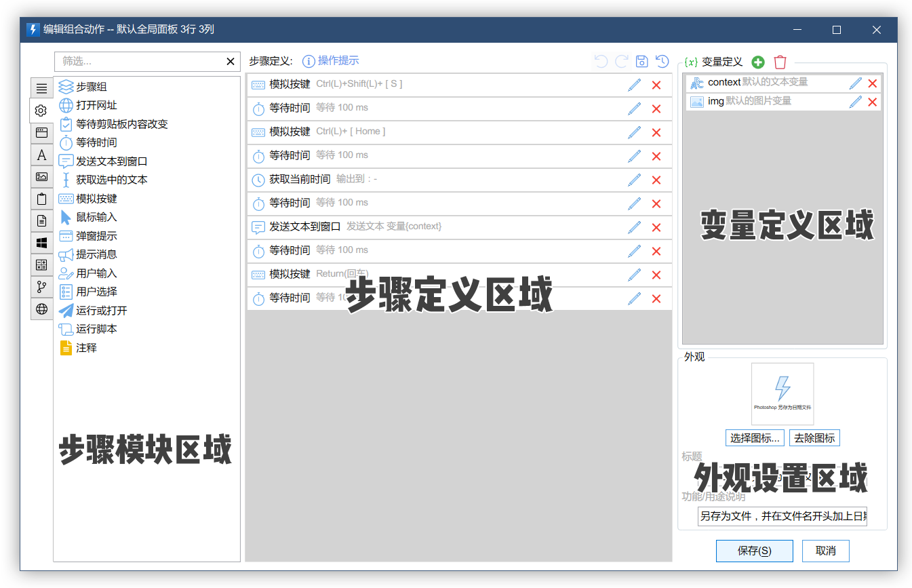Open the 操作提示 help link
This screenshot has width=912, height=588.
(x=331, y=61)
